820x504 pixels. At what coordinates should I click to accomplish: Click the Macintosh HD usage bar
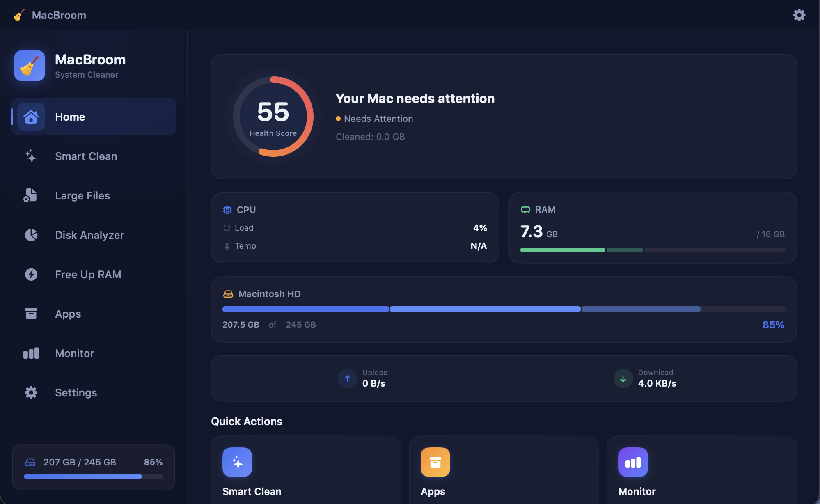pos(504,309)
